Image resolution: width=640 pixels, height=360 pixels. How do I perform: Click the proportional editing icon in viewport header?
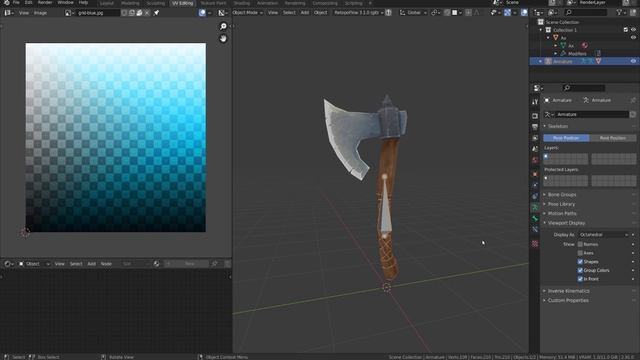click(468, 13)
